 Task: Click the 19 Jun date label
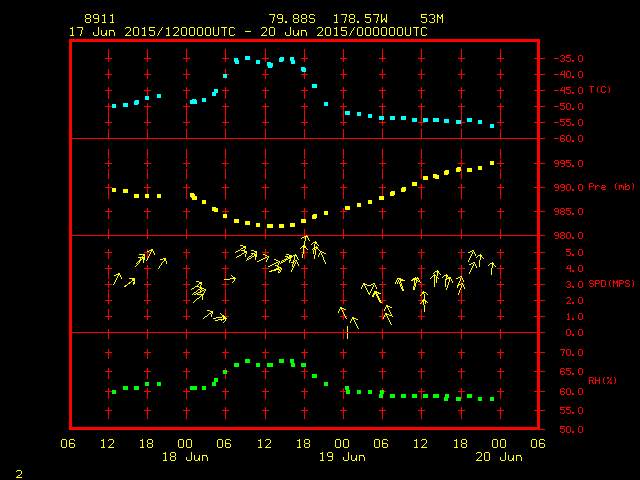tap(342, 457)
